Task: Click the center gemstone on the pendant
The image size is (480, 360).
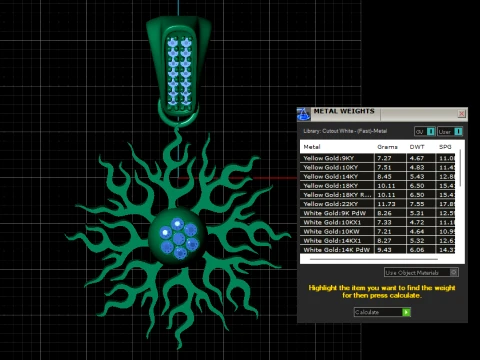Action: pos(179,238)
